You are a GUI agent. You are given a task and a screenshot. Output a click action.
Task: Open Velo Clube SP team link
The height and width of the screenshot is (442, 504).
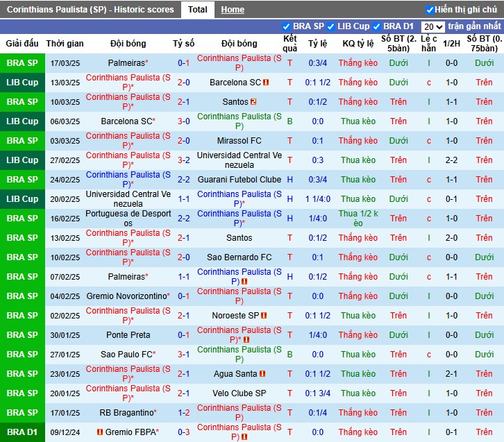pos(239,393)
